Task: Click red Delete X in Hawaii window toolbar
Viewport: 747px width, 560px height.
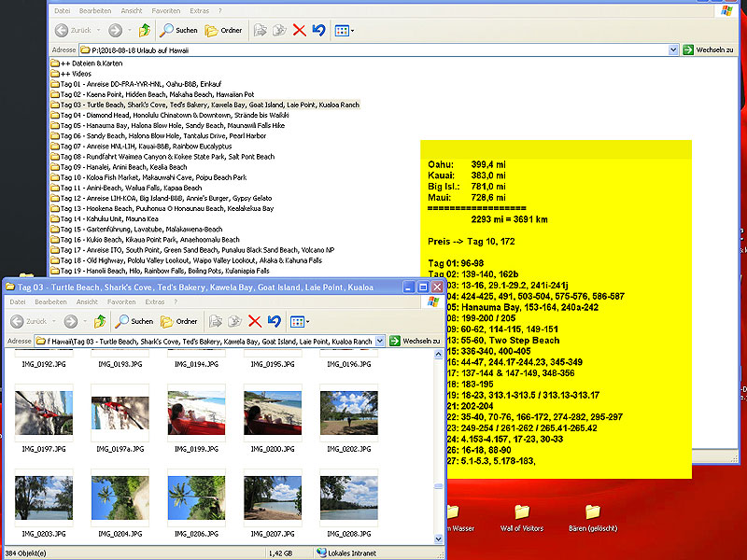Action: coord(299,30)
